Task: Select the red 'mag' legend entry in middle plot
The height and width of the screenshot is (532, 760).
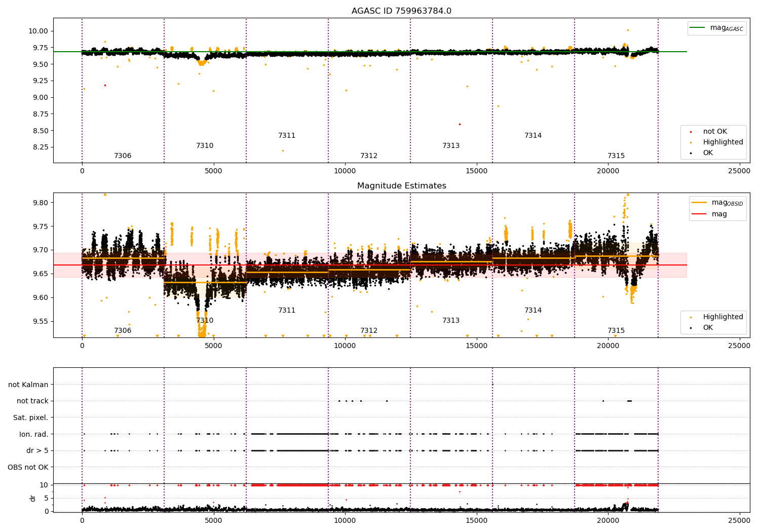Action: pyautogui.click(x=710, y=214)
